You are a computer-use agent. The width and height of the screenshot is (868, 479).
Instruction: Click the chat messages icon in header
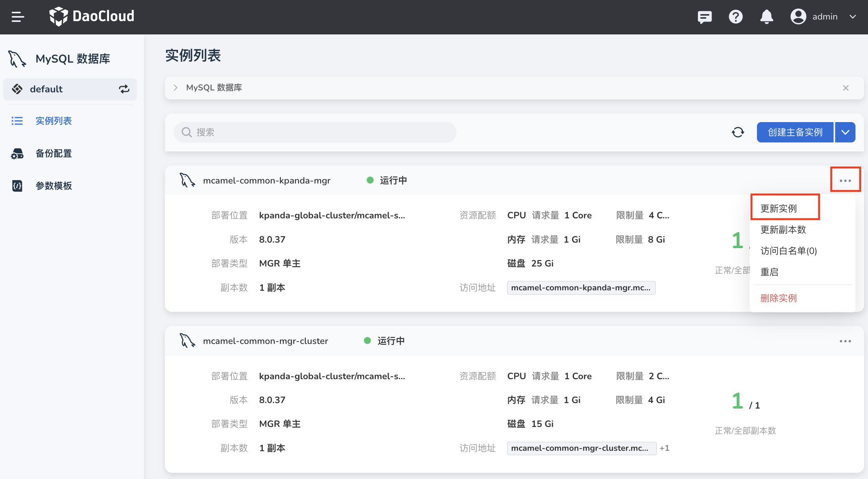tap(705, 17)
